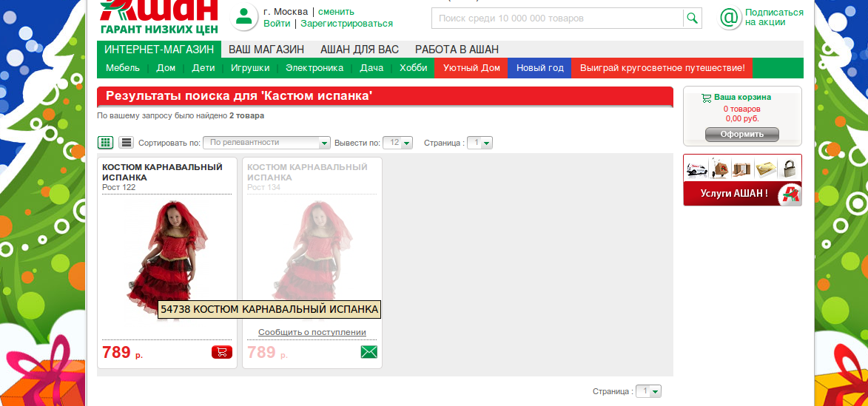The width and height of the screenshot is (868, 406).
Task: Click the @ subscribe icon
Action: pos(730,18)
